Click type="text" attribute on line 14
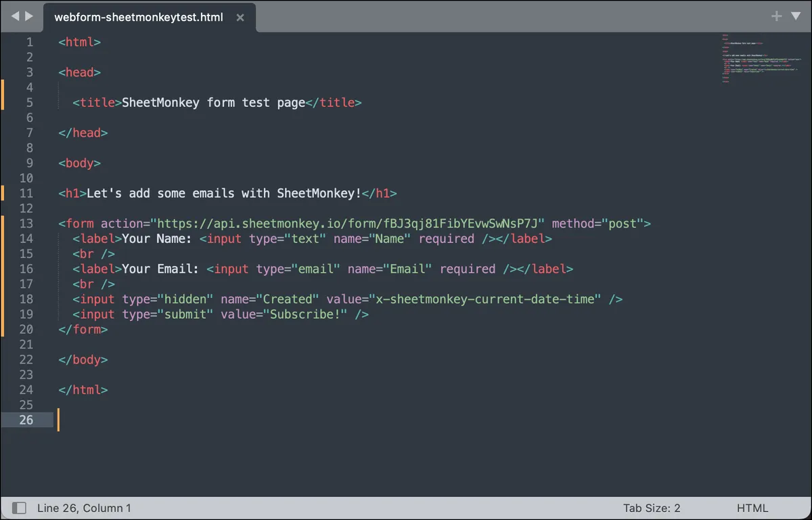 point(288,239)
